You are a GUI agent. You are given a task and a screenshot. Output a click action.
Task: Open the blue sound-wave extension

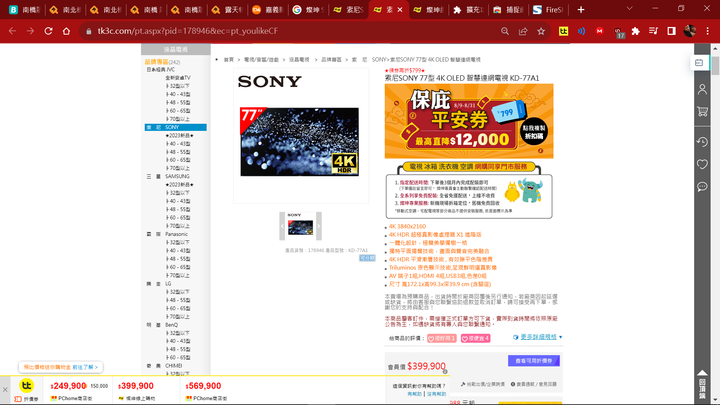pyautogui.click(x=581, y=31)
